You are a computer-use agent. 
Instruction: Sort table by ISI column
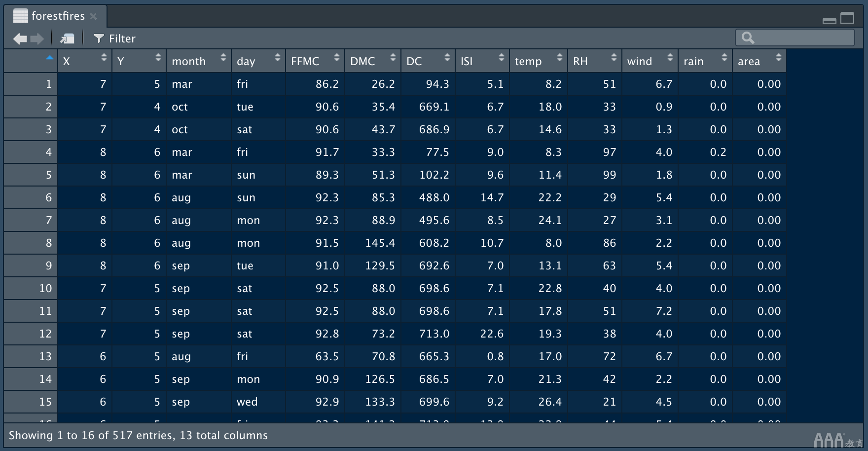(x=482, y=61)
